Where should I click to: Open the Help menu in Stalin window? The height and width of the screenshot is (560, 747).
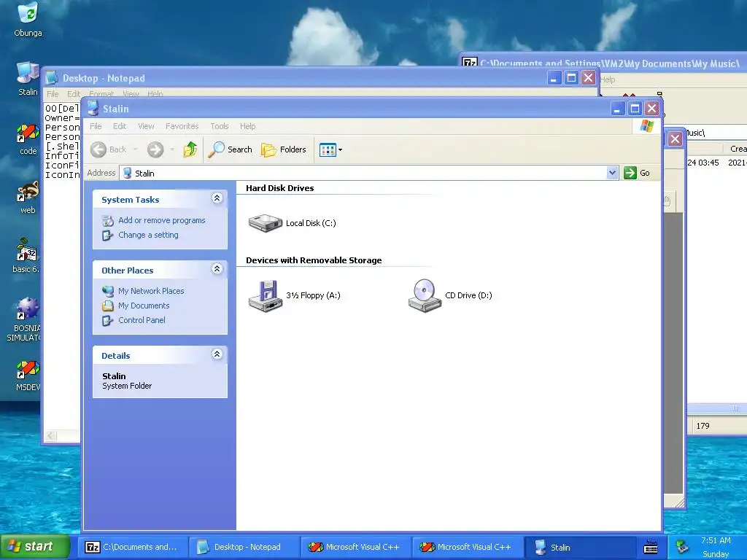(247, 126)
